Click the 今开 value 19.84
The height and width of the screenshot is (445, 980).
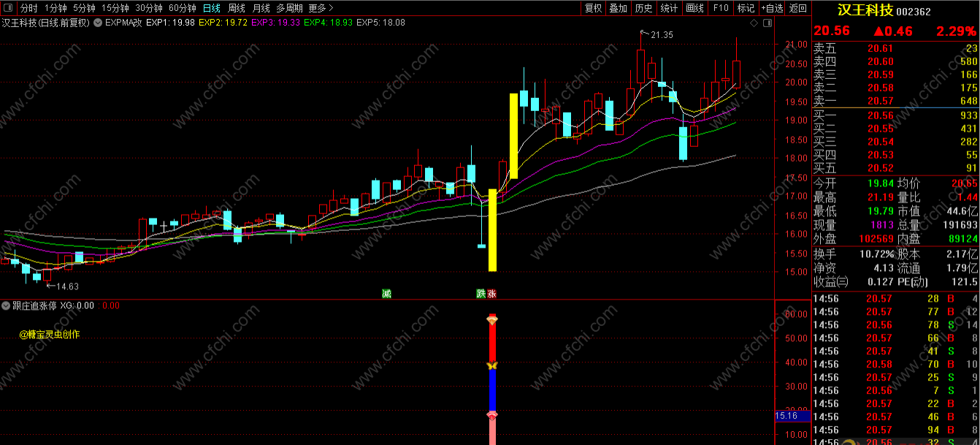(879, 183)
